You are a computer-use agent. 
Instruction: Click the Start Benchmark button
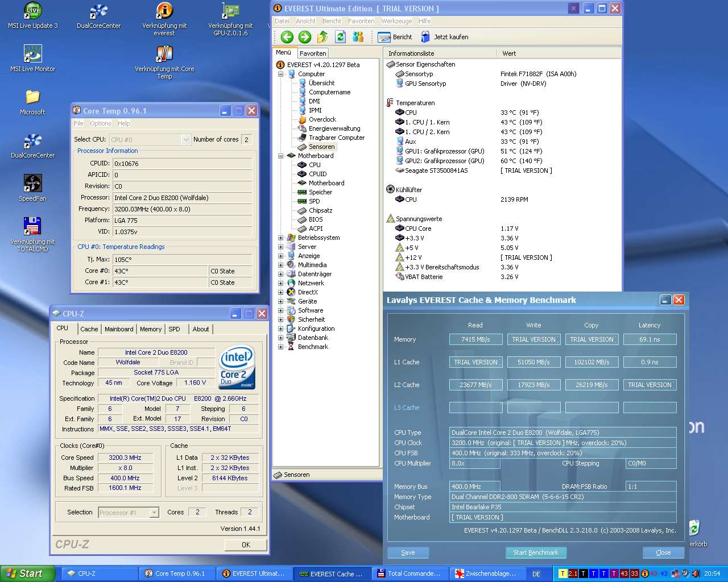pos(535,552)
